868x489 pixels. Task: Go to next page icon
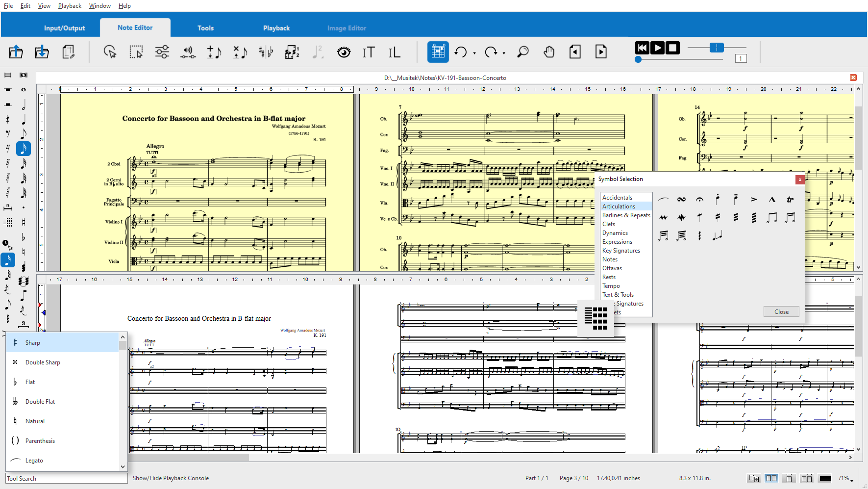pyautogui.click(x=601, y=51)
